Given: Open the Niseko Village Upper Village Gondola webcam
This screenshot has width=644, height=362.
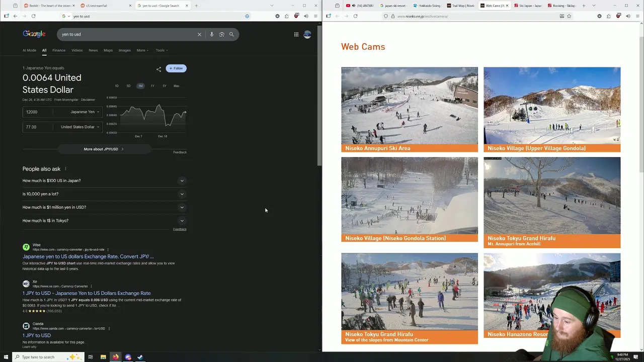Looking at the screenshot, I should coord(552,110).
